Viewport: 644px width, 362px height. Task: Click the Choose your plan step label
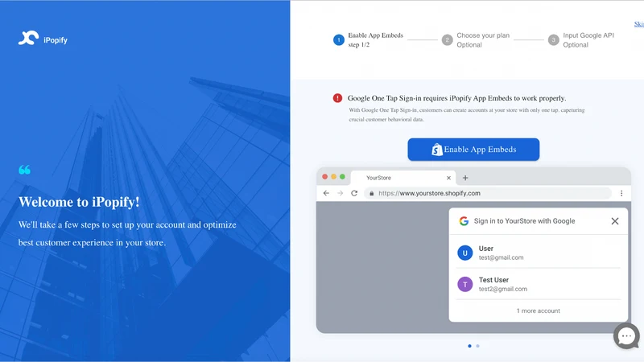tap(483, 39)
